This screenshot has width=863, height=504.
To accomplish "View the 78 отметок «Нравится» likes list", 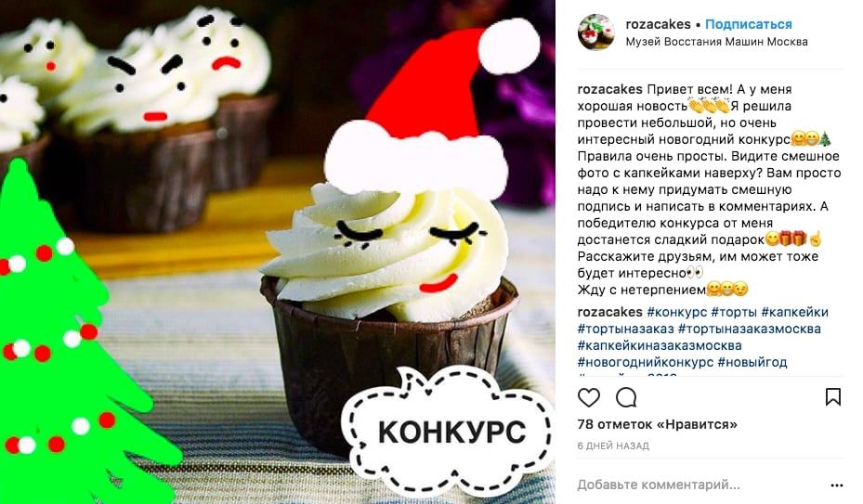I will pyautogui.click(x=657, y=424).
